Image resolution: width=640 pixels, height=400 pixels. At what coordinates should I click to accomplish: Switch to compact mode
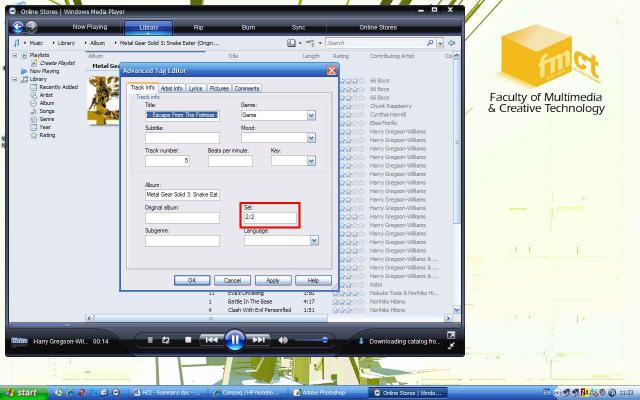pos(451,346)
